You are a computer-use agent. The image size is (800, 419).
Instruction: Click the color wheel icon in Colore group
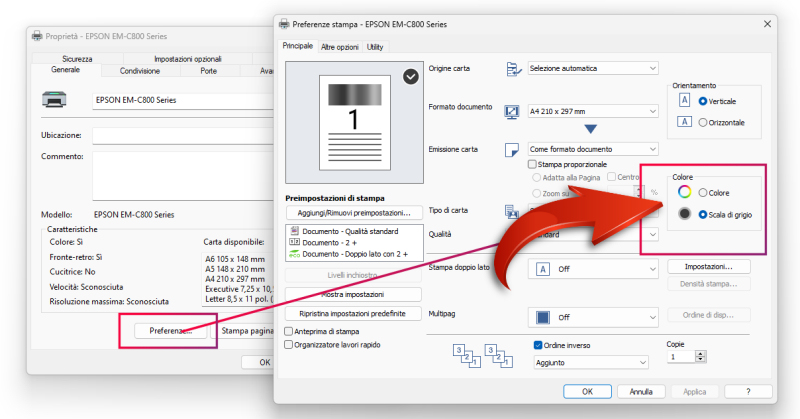coord(684,192)
